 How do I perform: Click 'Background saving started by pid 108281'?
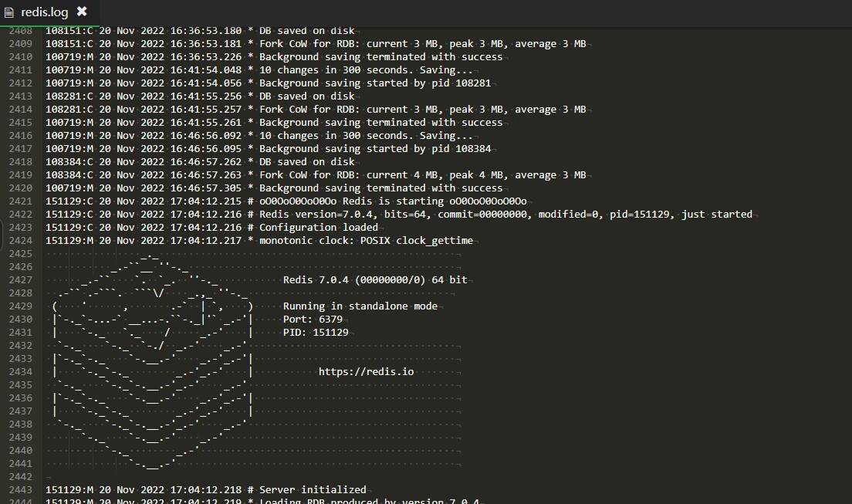(375, 83)
